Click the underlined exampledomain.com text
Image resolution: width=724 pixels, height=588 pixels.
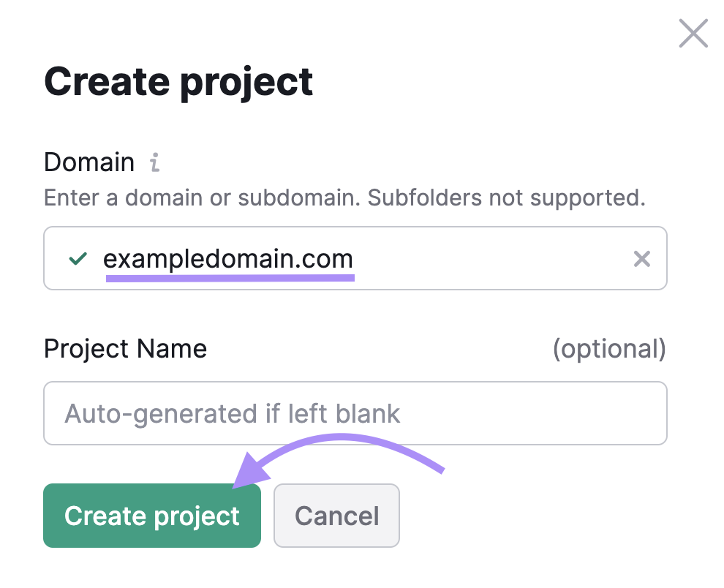pos(229,258)
